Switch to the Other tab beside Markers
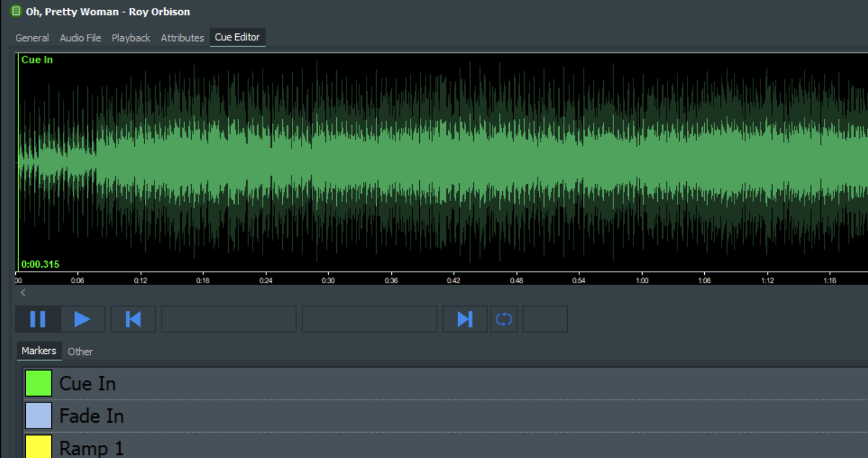This screenshot has width=868, height=458. click(x=80, y=351)
